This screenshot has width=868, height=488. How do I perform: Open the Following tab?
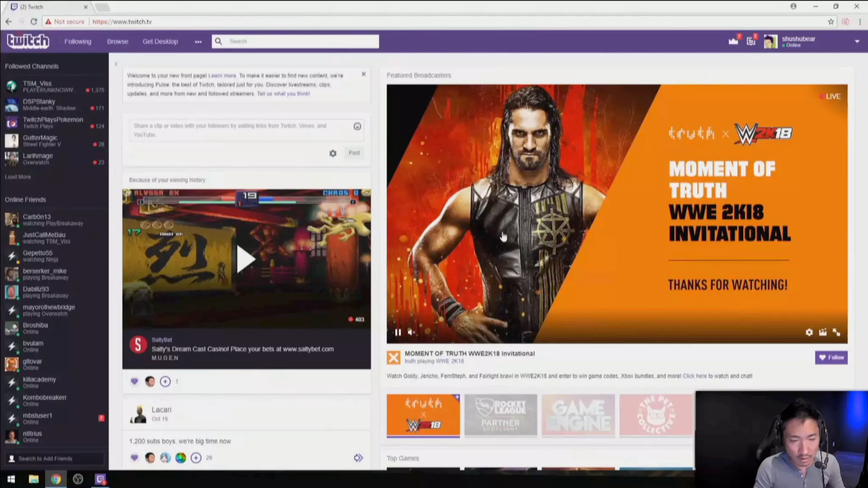pos(78,42)
